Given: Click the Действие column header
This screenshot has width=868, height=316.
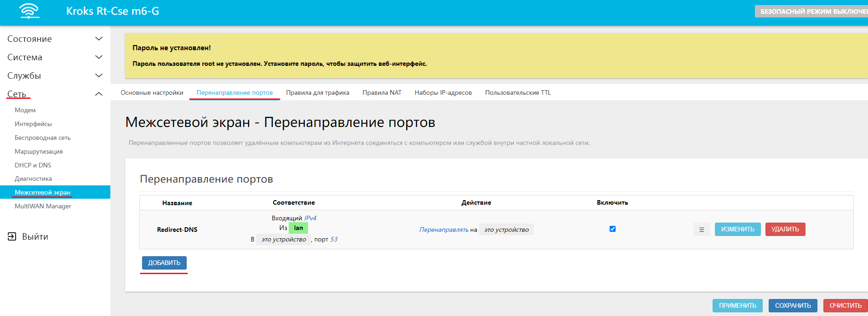Looking at the screenshot, I should pos(476,202).
